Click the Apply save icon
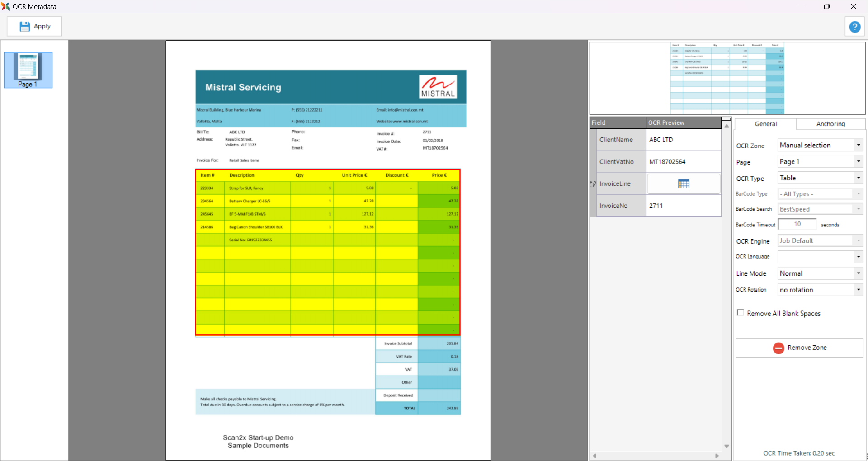This screenshot has height=461, width=868. tap(24, 27)
